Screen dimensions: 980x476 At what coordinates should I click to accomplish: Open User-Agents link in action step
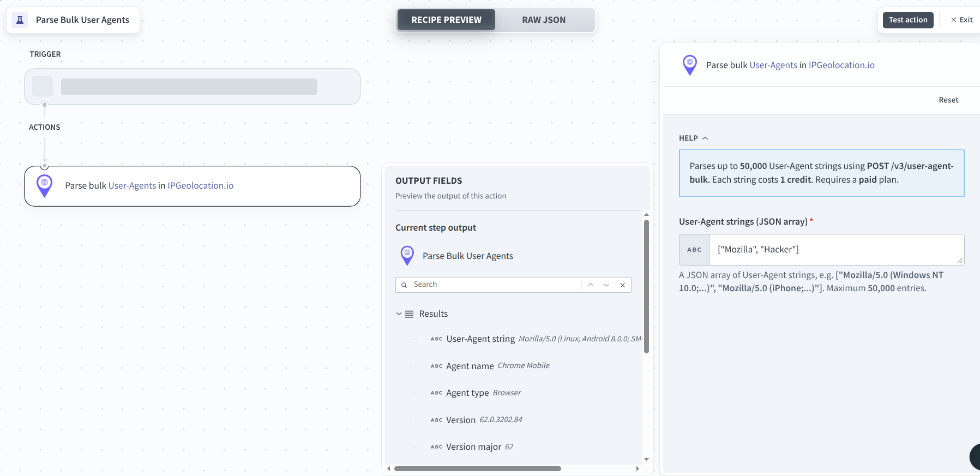133,186
